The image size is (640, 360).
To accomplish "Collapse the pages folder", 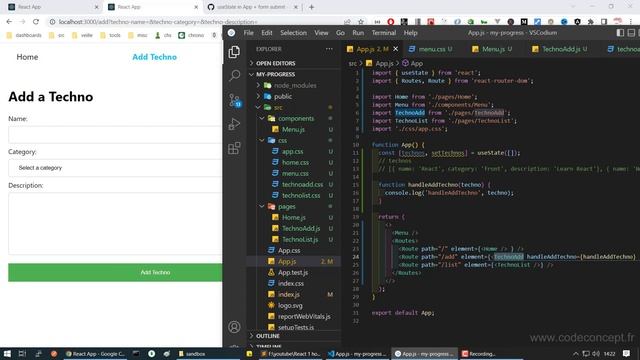I will 294,207.
